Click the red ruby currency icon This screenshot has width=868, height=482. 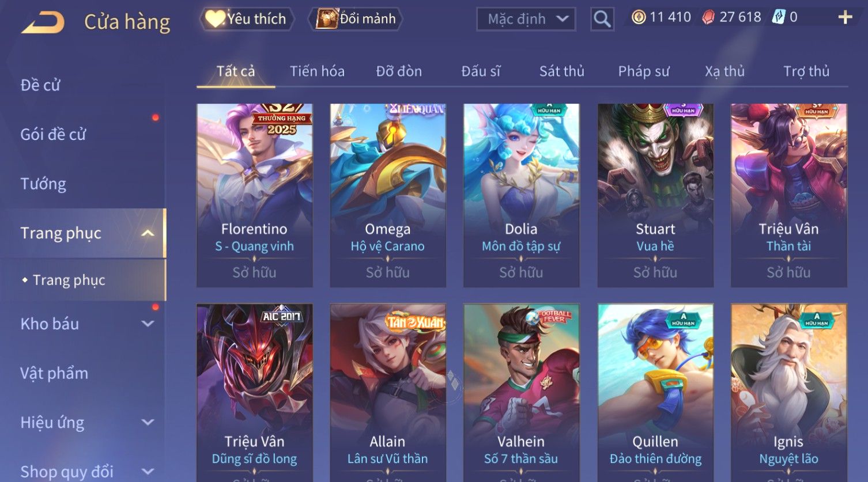(x=708, y=18)
